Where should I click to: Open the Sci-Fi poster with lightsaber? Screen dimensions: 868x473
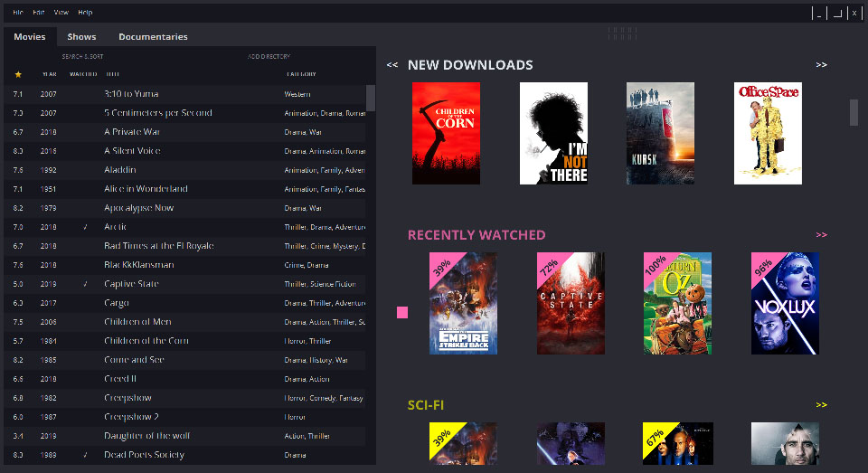click(571, 444)
